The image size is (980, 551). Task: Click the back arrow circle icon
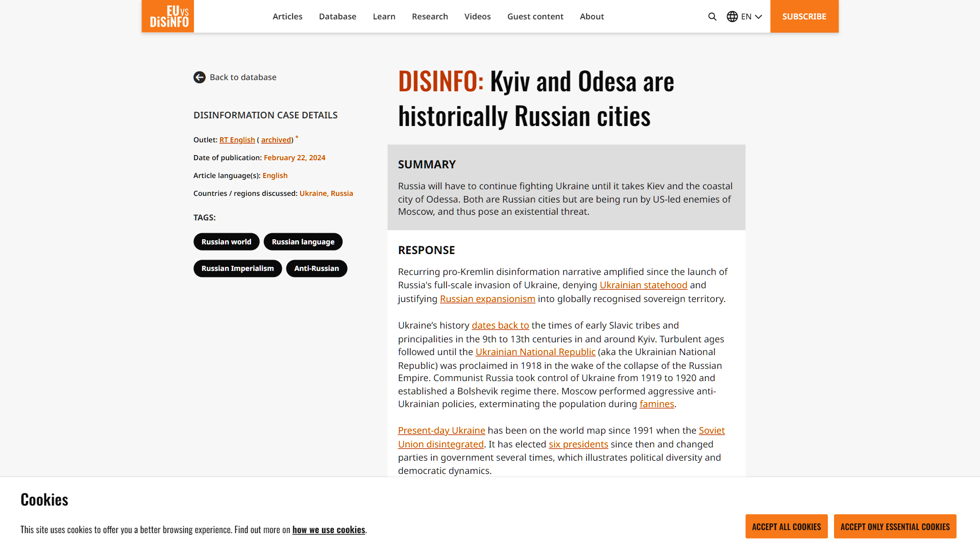coord(200,77)
